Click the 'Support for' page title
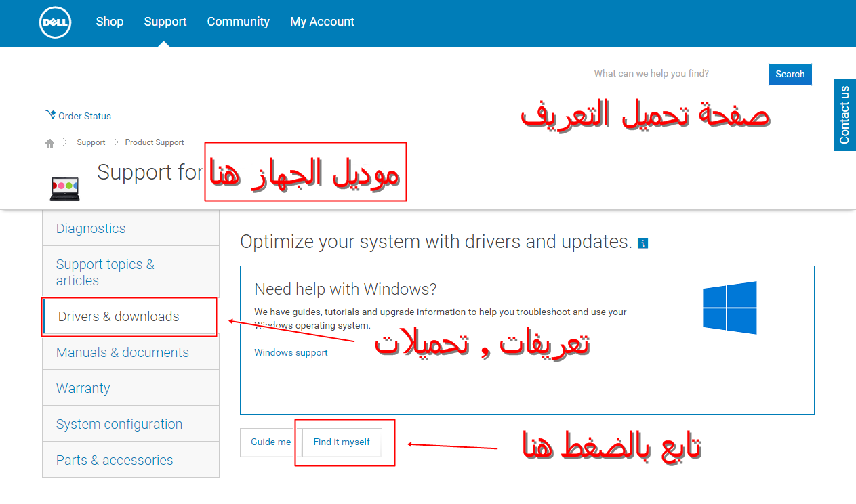The height and width of the screenshot is (504, 856). [150, 172]
